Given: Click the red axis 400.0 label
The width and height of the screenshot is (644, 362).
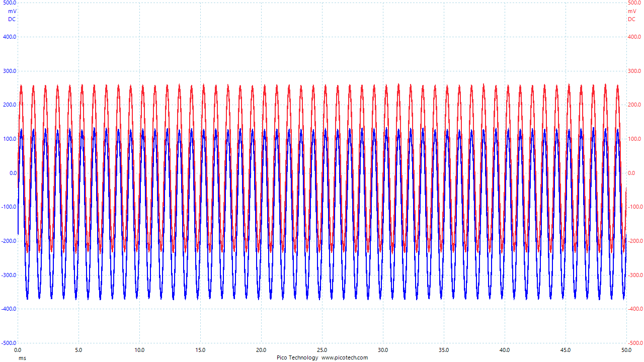Looking at the screenshot, I should 634,37.
